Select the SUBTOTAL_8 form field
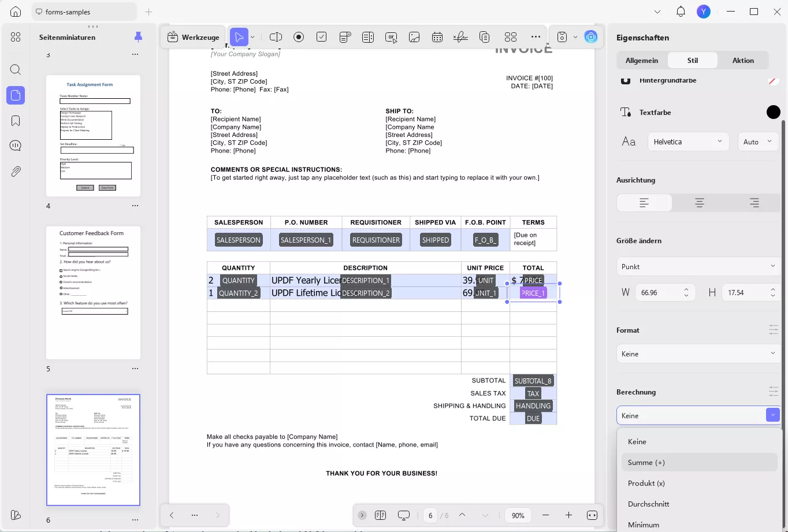Viewport: 788px width, 532px height. pyautogui.click(x=533, y=381)
